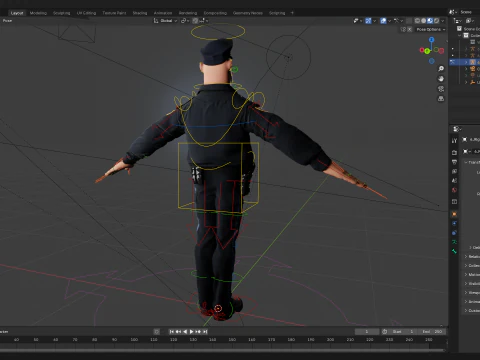This screenshot has height=360, width=480.
Task: Jump to the previous keyframe
Action: point(178,332)
